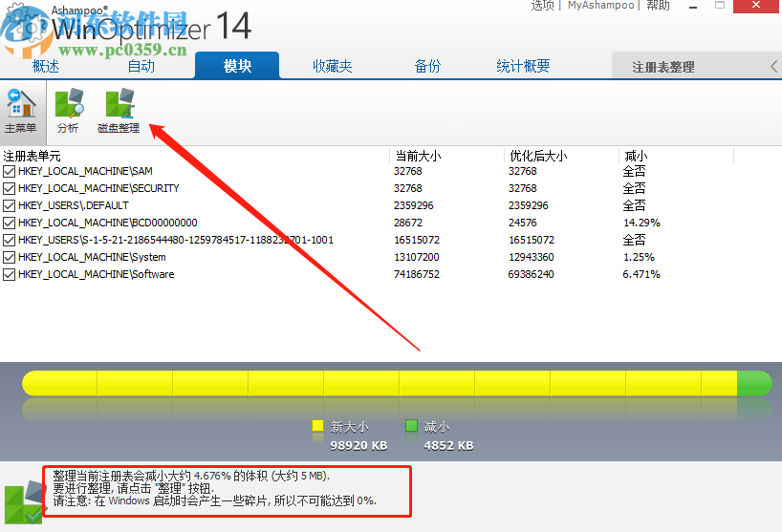
Task: Switch to the 概述 tab
Action: point(45,66)
